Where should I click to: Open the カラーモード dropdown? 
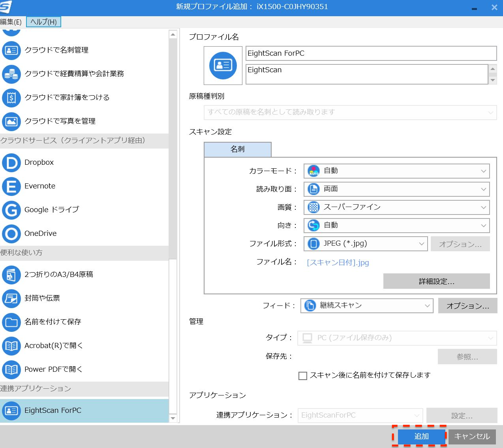point(397,171)
